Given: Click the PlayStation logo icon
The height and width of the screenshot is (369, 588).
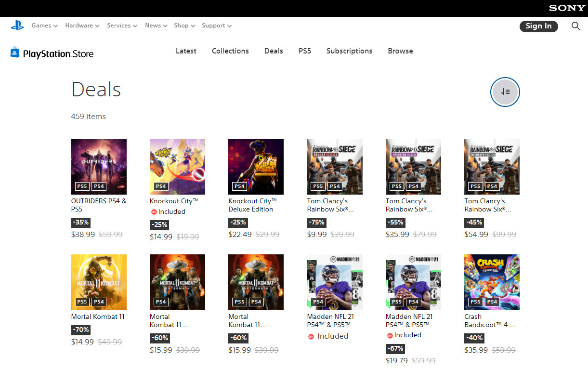Looking at the screenshot, I should (17, 26).
